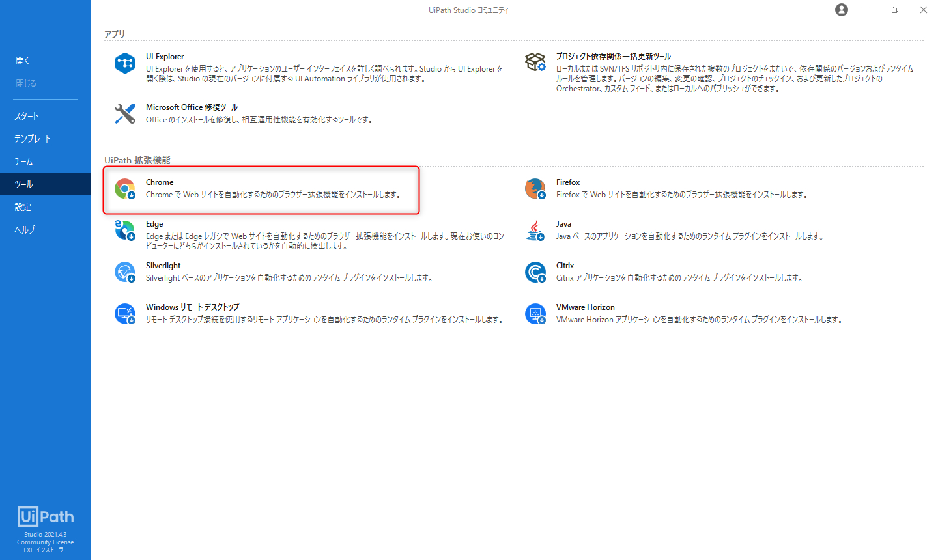
Task: Click the Microsoft Office repair tool icon
Action: pos(124,114)
